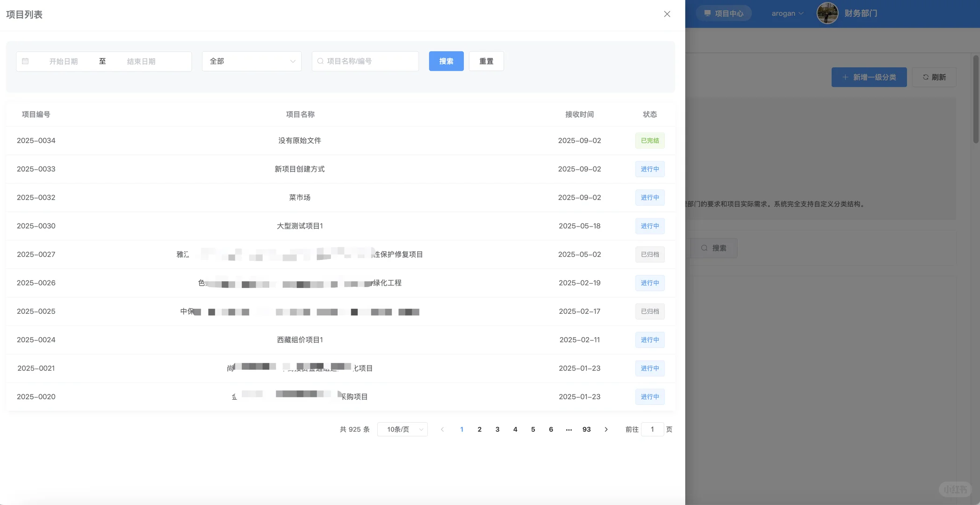
Task: Click the user avatar in the top bar
Action: (x=827, y=13)
